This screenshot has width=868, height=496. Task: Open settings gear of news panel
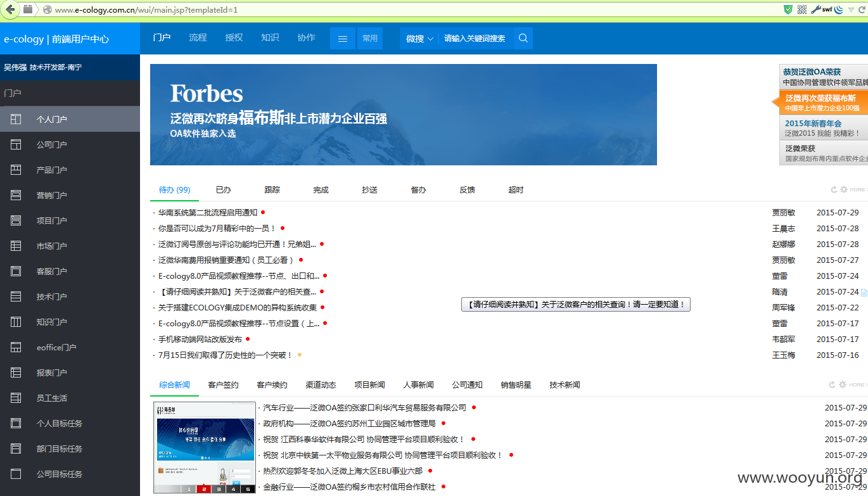click(843, 385)
